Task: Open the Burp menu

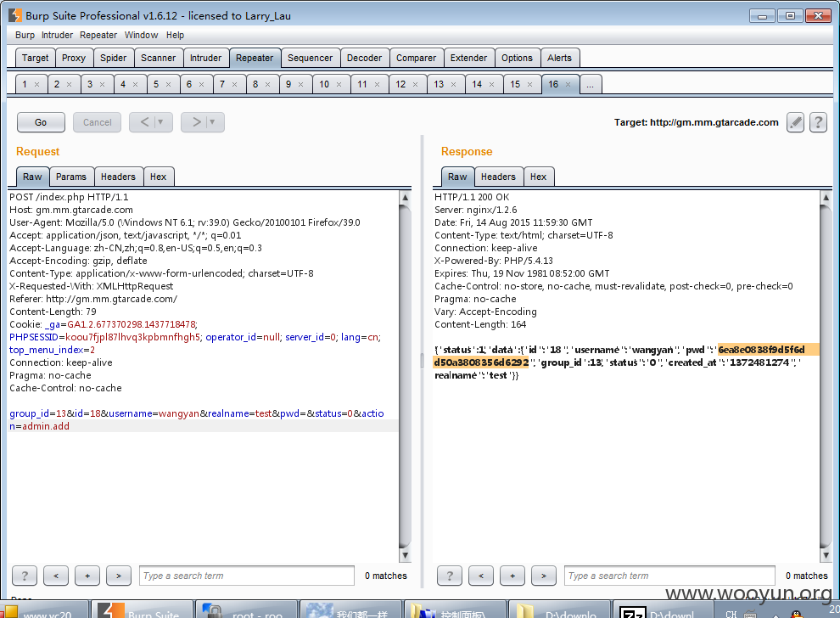Action: tap(25, 35)
